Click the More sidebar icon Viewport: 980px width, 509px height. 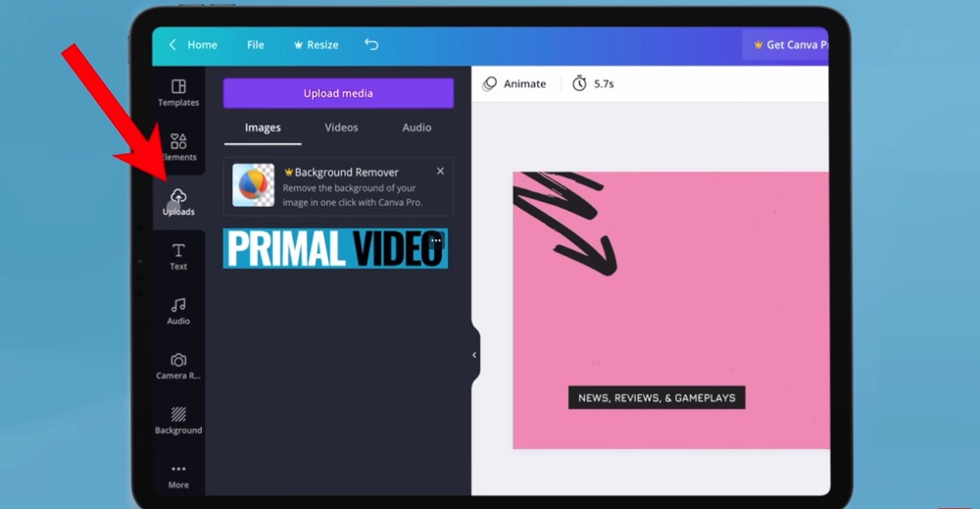(178, 476)
